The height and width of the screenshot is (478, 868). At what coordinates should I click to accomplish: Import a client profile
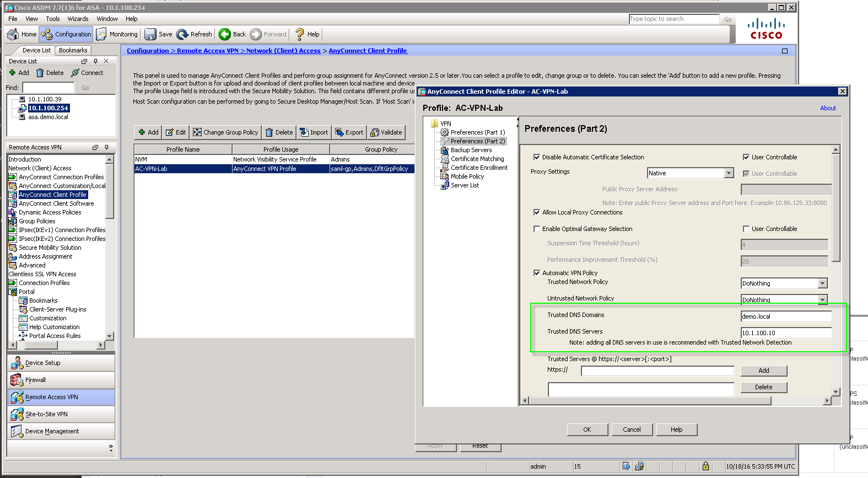[x=314, y=132]
